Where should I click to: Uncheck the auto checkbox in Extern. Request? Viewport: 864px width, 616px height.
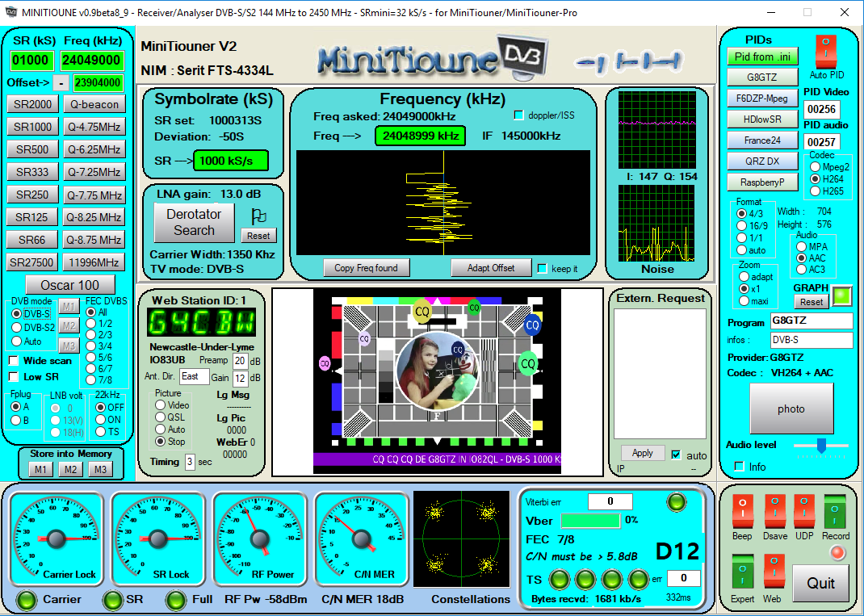676,455
